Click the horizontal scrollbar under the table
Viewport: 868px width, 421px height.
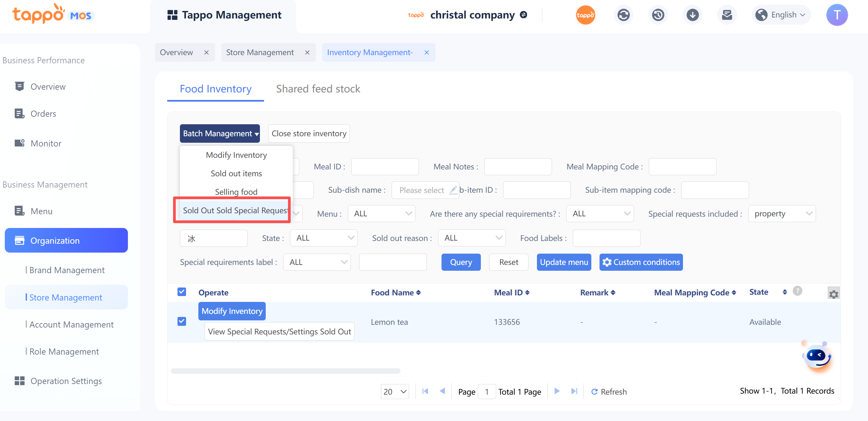[286, 371]
